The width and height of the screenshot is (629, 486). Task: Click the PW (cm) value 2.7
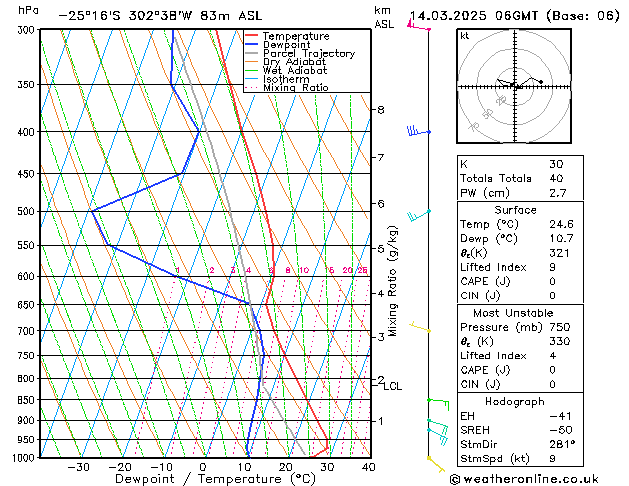pyautogui.click(x=558, y=193)
